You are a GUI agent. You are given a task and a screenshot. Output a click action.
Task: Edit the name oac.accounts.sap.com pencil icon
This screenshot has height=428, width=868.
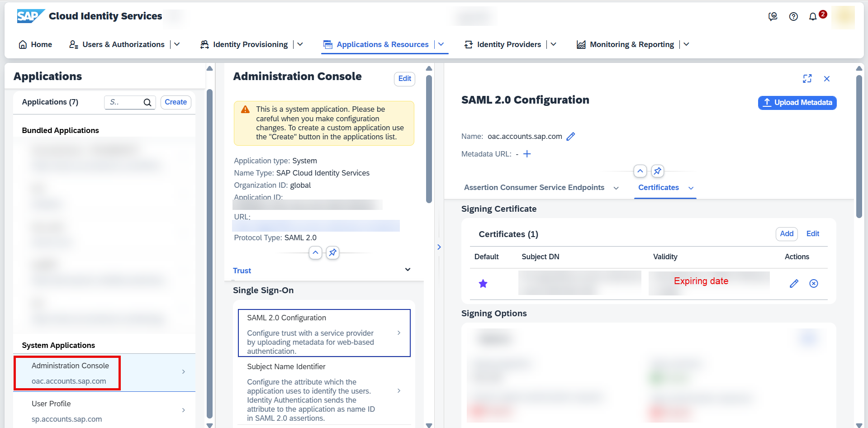[x=571, y=136]
